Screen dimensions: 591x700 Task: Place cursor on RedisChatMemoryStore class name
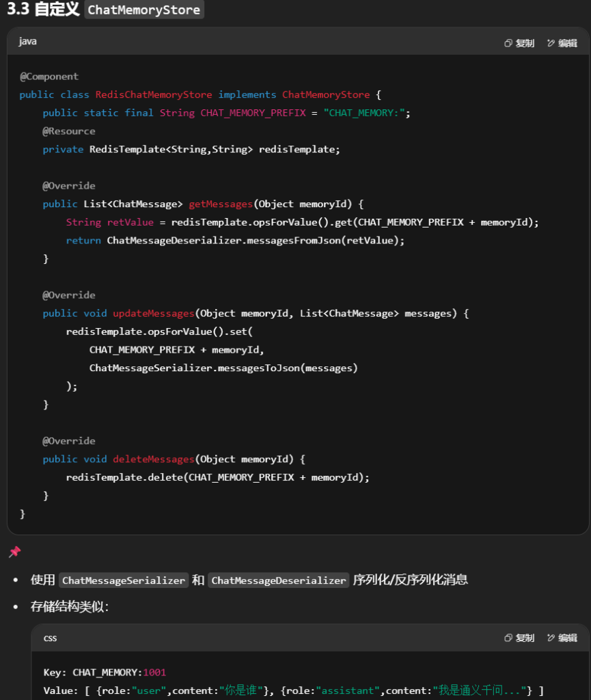click(154, 95)
